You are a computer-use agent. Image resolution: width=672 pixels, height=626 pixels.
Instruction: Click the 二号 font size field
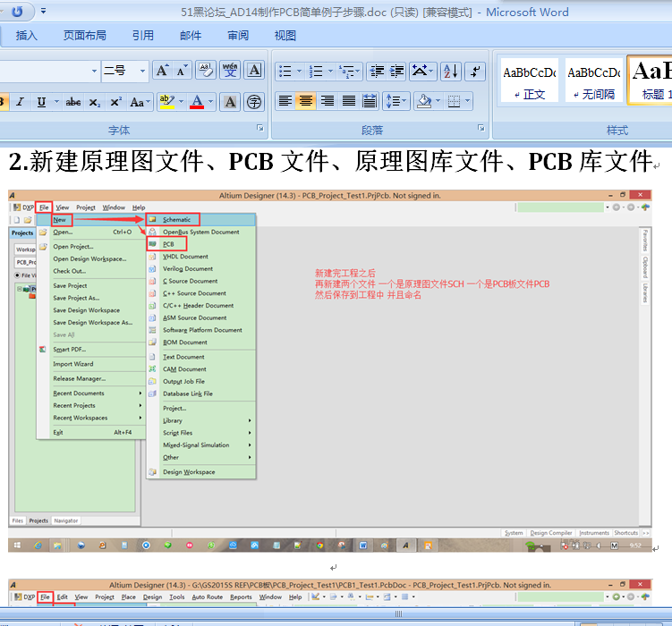tap(119, 71)
